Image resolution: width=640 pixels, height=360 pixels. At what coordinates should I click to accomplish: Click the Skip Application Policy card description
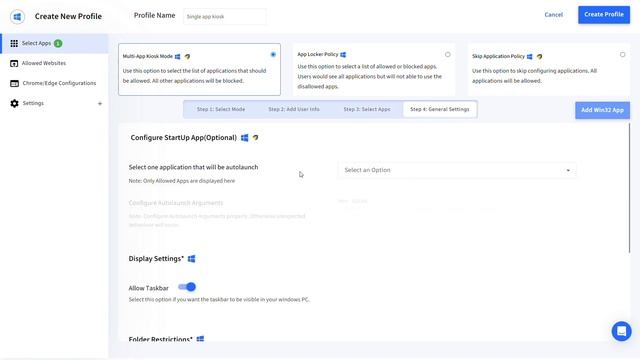coord(534,76)
